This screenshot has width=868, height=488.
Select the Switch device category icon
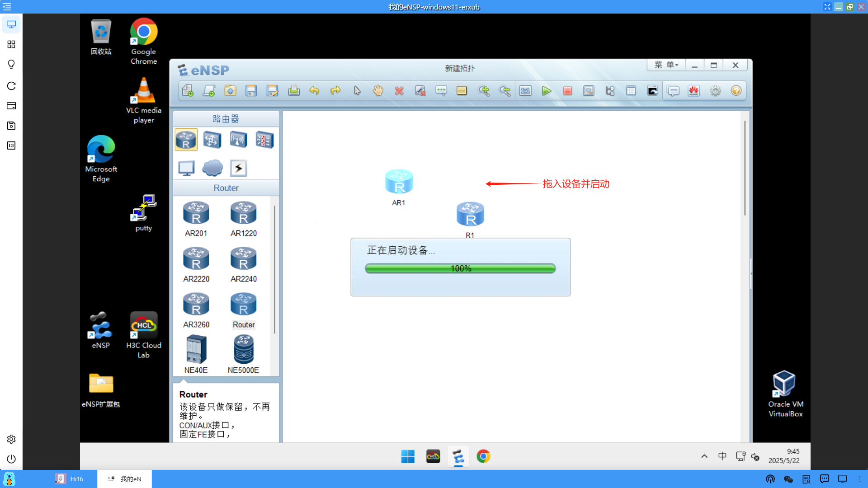(212, 140)
